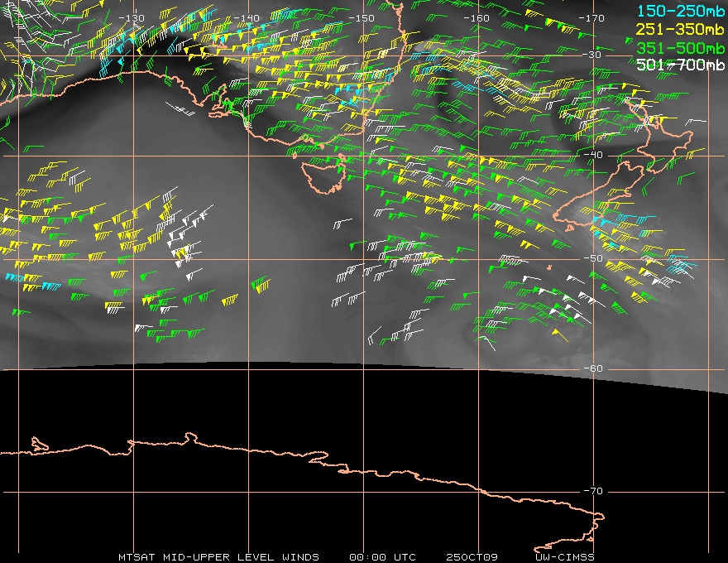Click the -50 latitude label
The width and height of the screenshot is (728, 563).
coord(593,258)
